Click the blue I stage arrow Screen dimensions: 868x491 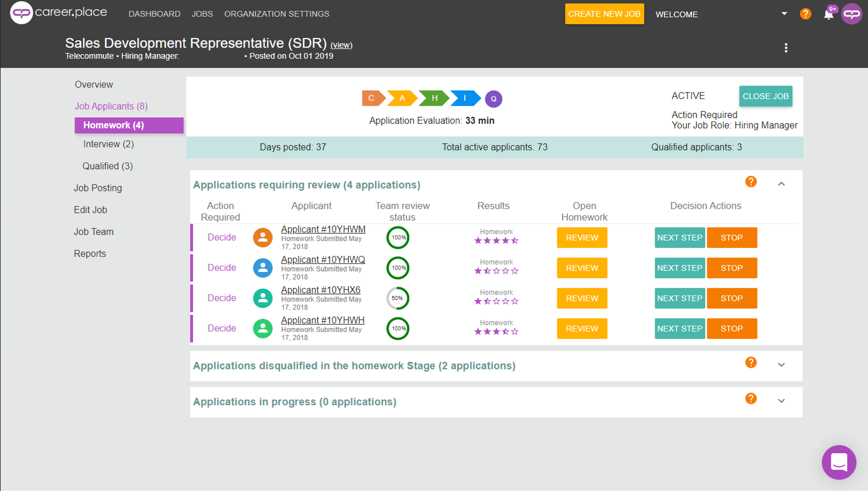pyautogui.click(x=465, y=99)
